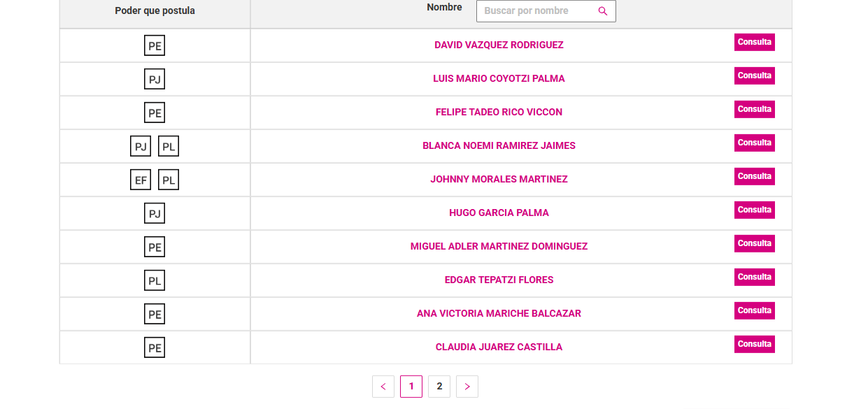Screen dimensions: 868x409
Task: Click PL badge for Blanca Noemi Ramirez Jaimes
Action: point(169,146)
